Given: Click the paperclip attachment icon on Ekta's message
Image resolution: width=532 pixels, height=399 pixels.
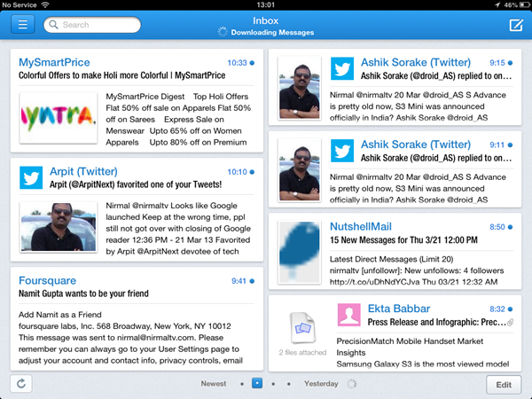Looking at the screenshot, I should click(510, 323).
